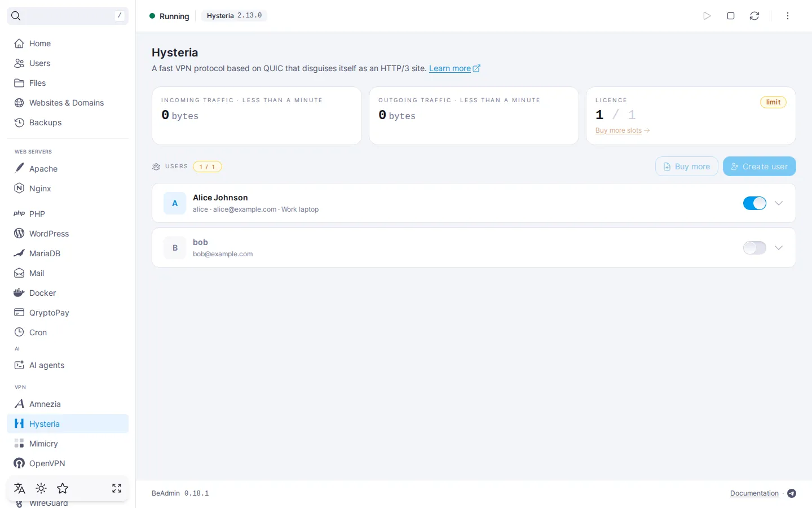Focus the sidebar search field
The width and height of the screenshot is (812, 508).
coord(68,16)
